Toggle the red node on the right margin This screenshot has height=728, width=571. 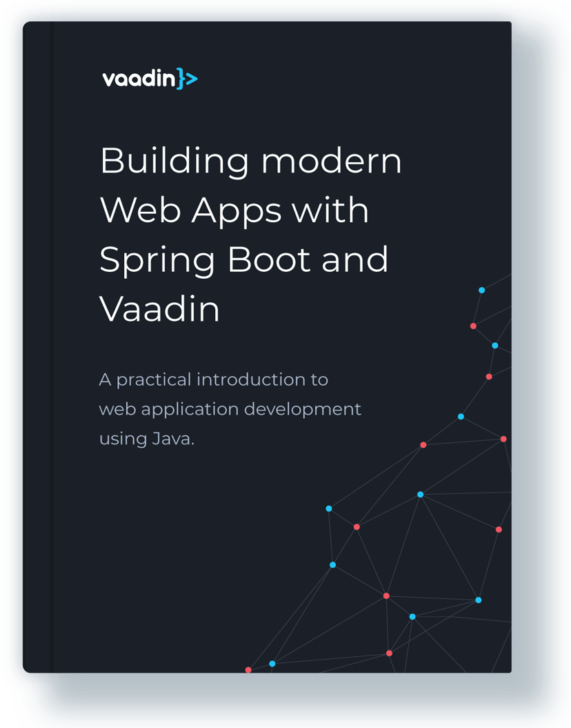[499, 529]
